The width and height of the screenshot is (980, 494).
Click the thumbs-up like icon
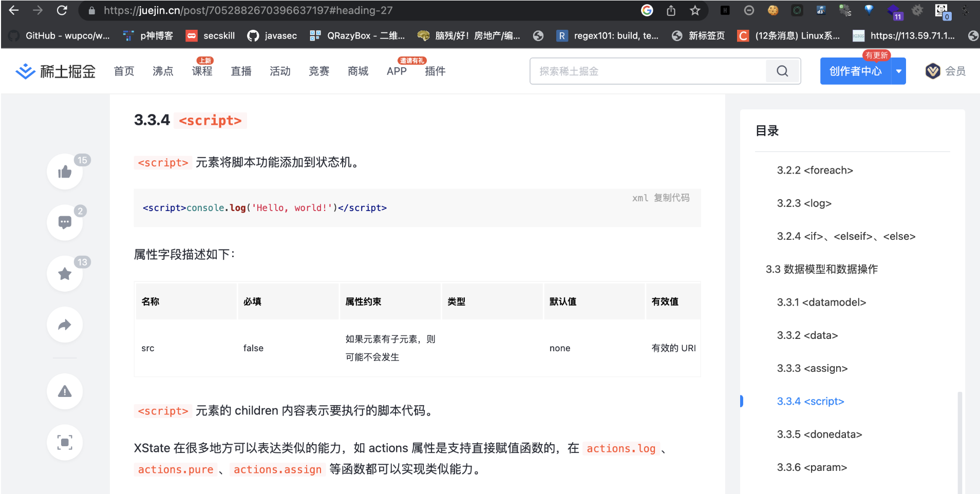click(65, 172)
